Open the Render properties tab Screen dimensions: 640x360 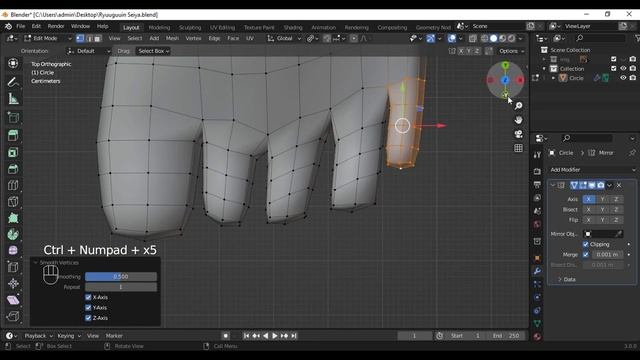pyautogui.click(x=537, y=171)
